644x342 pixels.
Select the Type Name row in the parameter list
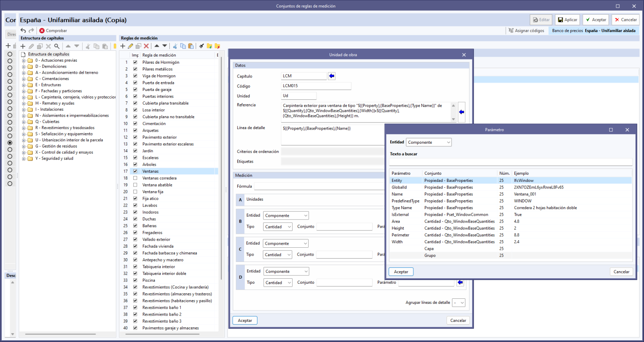(x=402, y=208)
